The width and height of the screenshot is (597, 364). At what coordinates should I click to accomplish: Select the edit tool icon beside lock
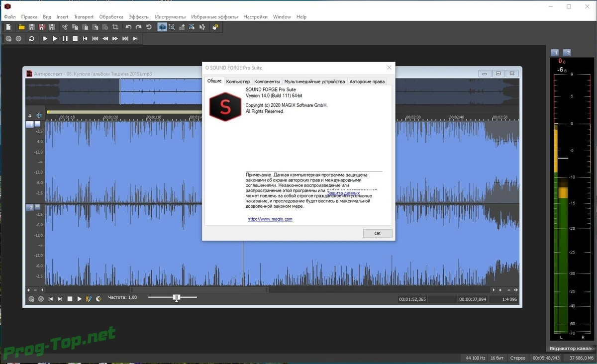click(39, 115)
